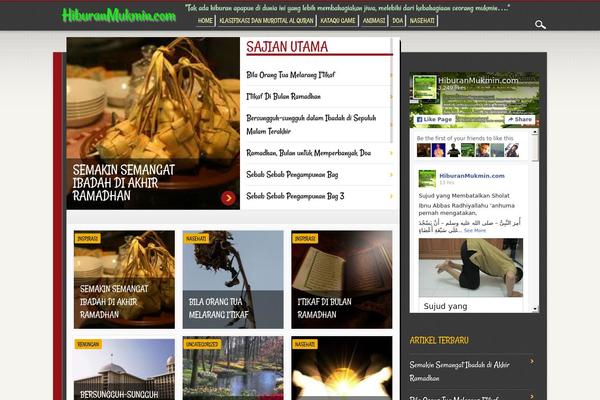The width and height of the screenshot is (600, 400).
Task: Open I'tikaf Di Bulan Ramadhan list link
Action: point(284,96)
